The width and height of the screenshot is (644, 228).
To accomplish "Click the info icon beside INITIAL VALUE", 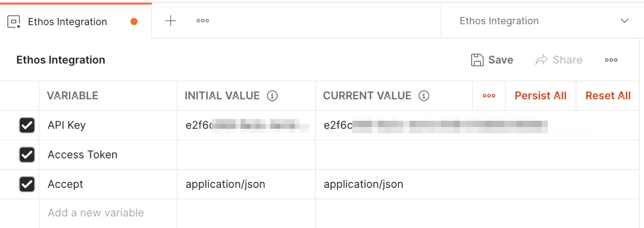I will coord(273,96).
